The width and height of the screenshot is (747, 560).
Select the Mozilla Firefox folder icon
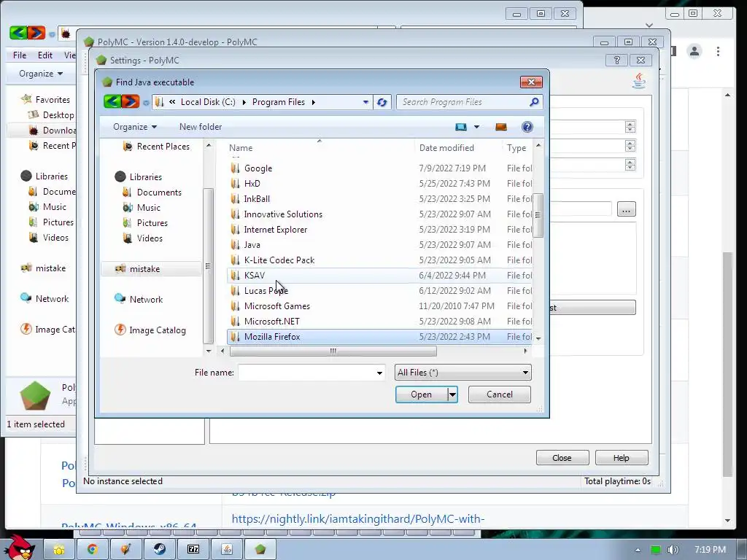235,337
